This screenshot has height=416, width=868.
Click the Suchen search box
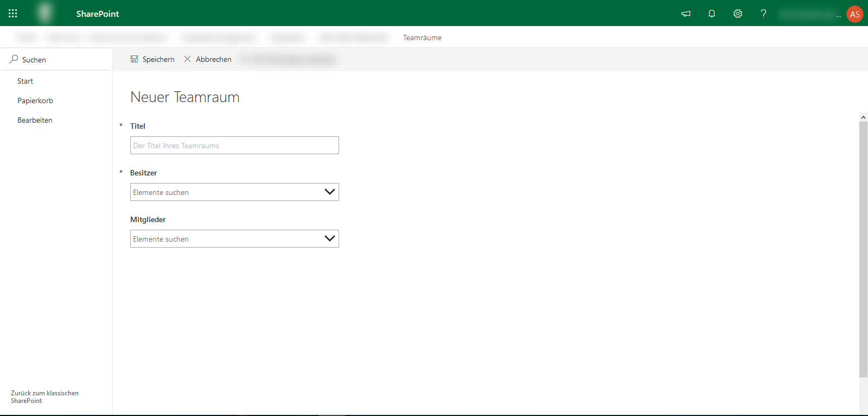(56, 60)
